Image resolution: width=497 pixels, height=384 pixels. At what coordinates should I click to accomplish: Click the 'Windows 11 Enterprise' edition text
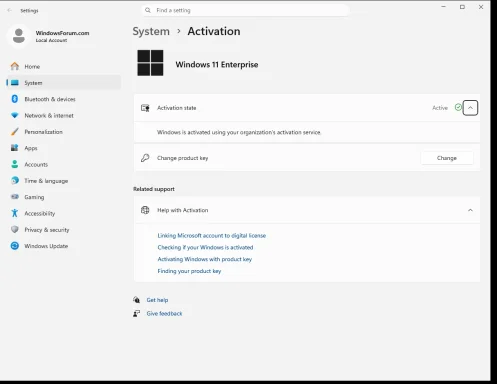[x=217, y=64]
